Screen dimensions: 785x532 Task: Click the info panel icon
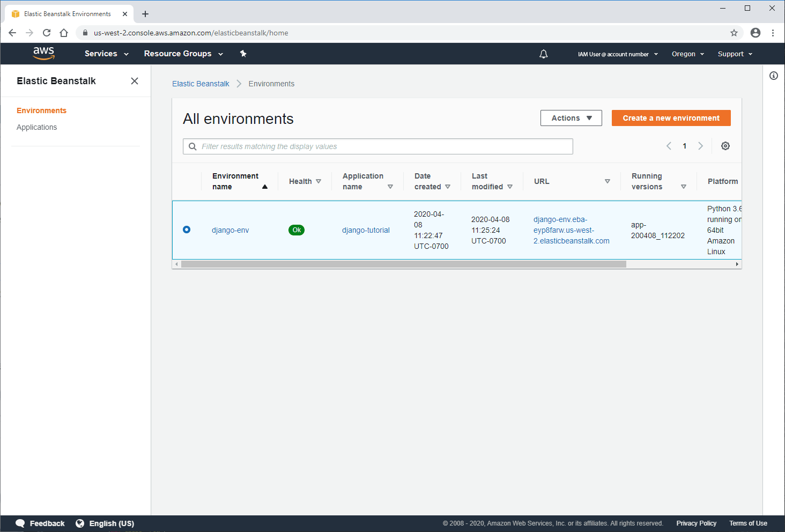point(774,76)
